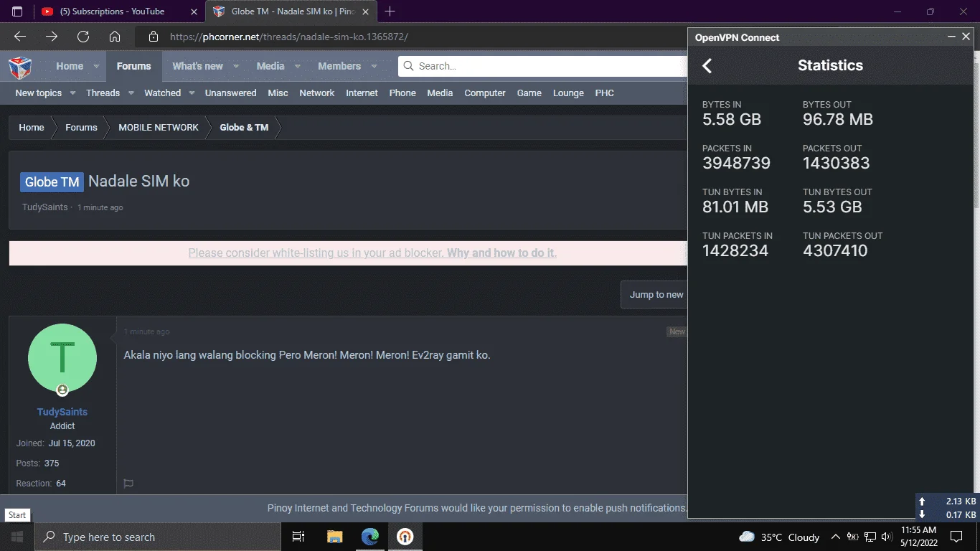Screen dimensions: 980x551
Task: Open Windows Start menu
Action: click(17, 537)
